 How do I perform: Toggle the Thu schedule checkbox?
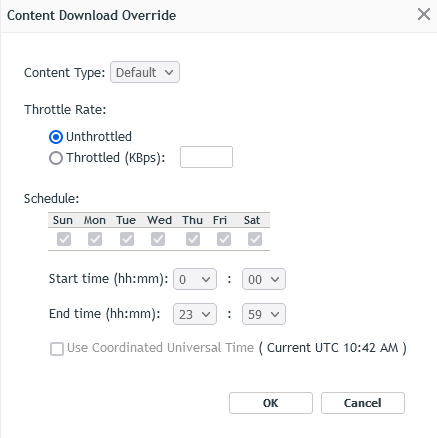(193, 239)
